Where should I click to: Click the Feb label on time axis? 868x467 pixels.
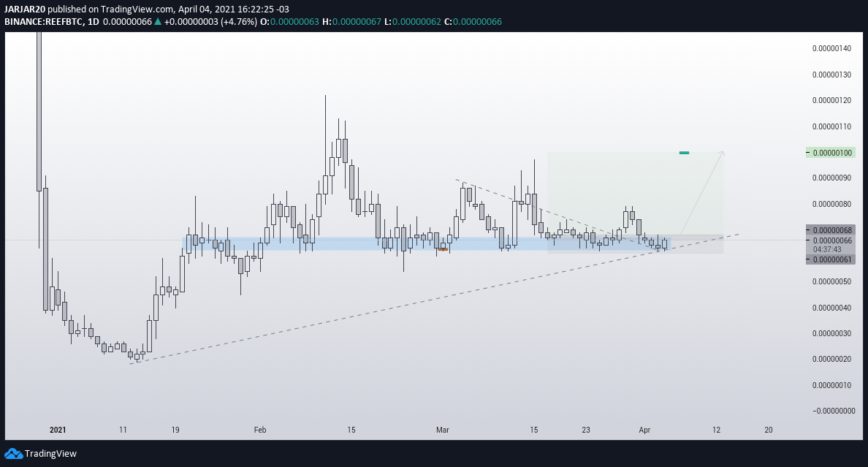(x=260, y=430)
